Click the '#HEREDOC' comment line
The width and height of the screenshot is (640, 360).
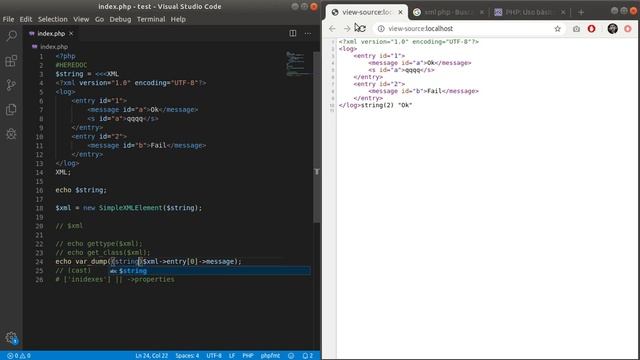click(71, 65)
